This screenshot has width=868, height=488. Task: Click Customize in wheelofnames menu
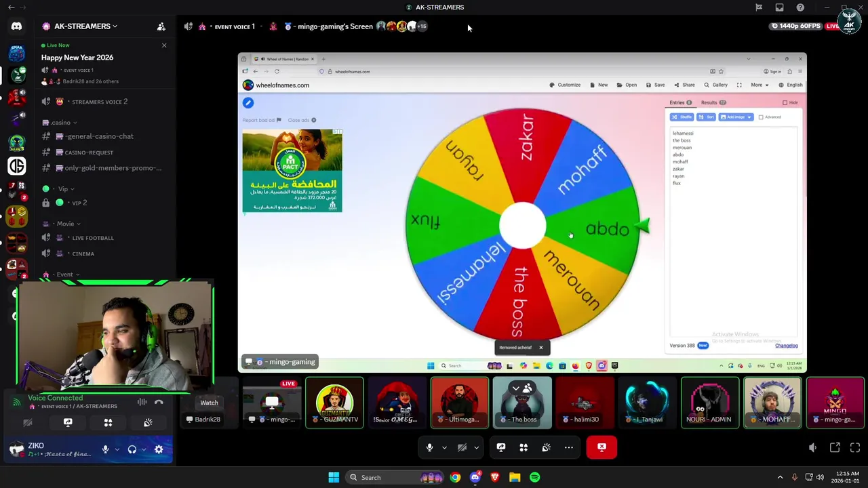tap(564, 85)
